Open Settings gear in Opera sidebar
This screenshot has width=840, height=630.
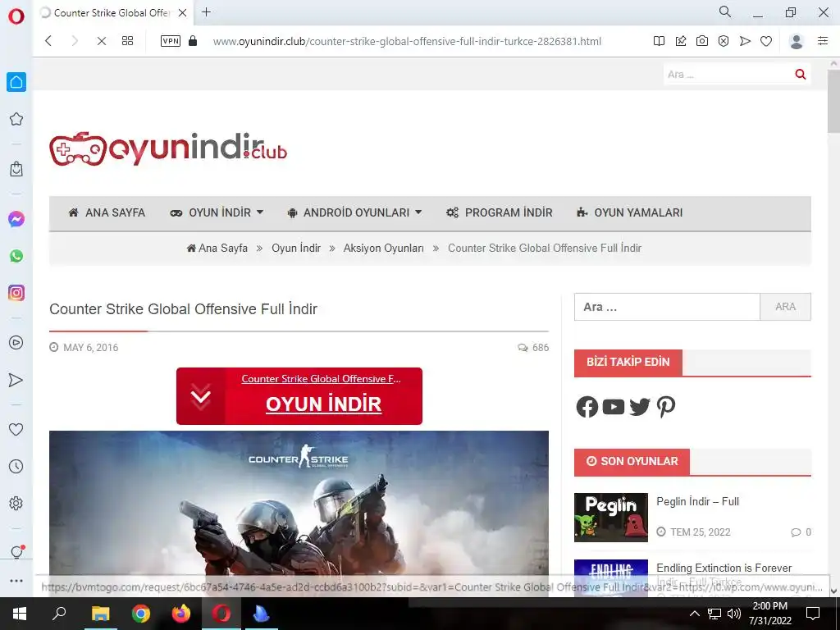(16, 503)
